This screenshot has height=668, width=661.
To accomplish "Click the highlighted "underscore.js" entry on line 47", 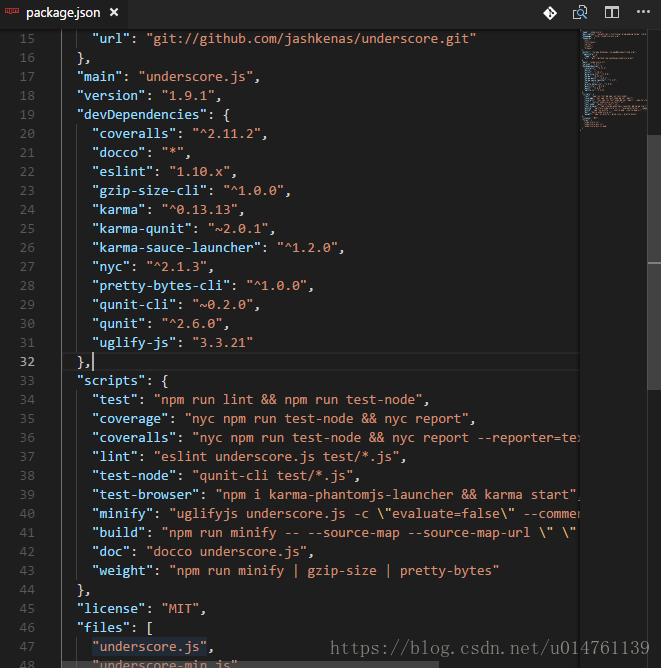I will [x=149, y=647].
